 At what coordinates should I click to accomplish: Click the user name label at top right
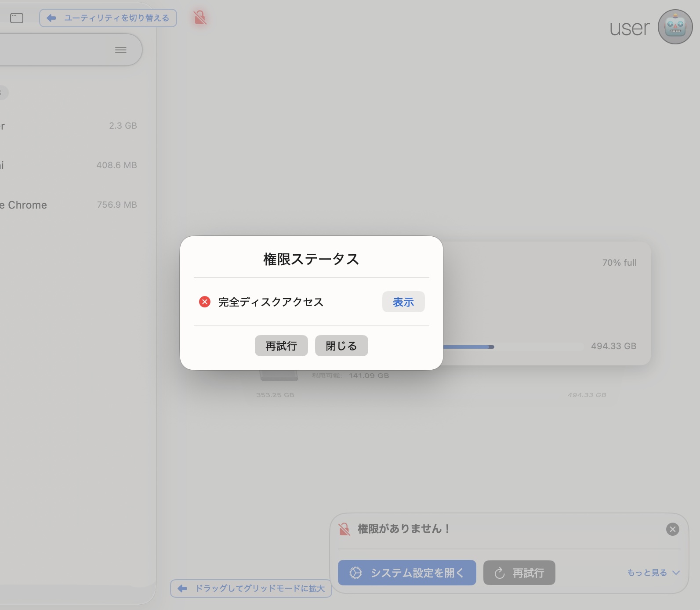point(629,28)
